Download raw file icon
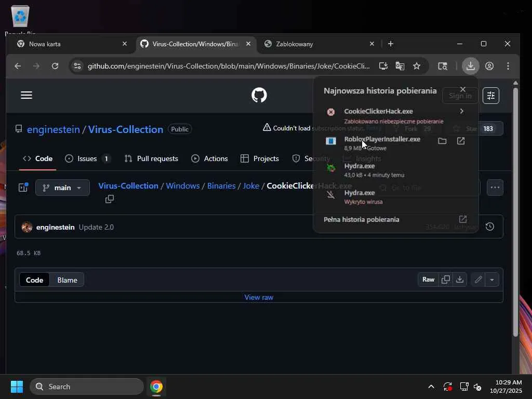The height and width of the screenshot is (399, 532). pos(460,280)
